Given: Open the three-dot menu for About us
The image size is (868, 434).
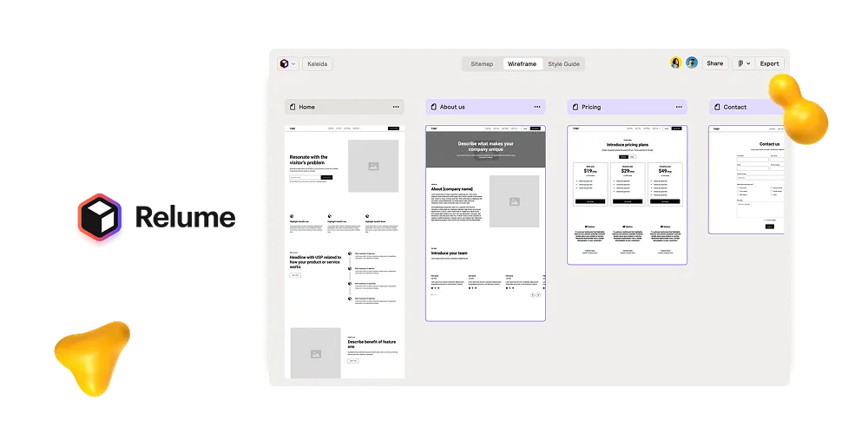Looking at the screenshot, I should (x=537, y=107).
